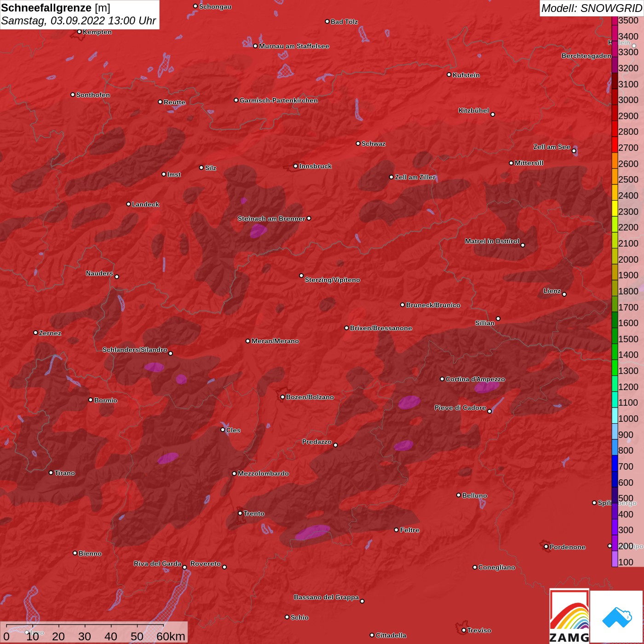Select the date "Samstag, 03.09.2022 13:00 Uhr"
This screenshot has width=644, height=644.
(x=79, y=21)
